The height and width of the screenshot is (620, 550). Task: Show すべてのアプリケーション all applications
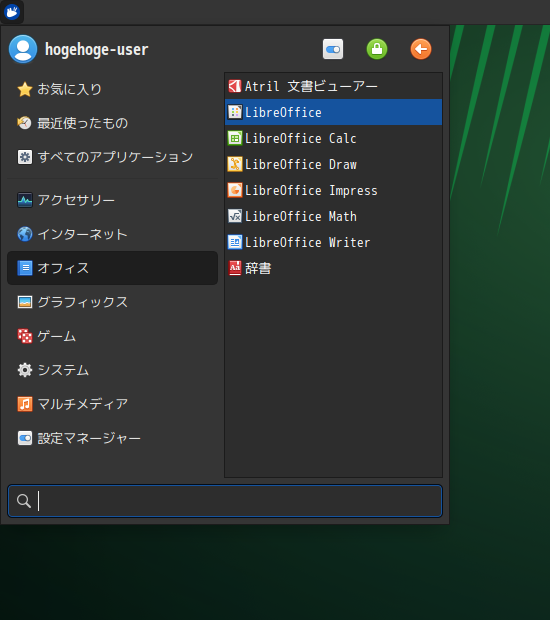[113, 157]
